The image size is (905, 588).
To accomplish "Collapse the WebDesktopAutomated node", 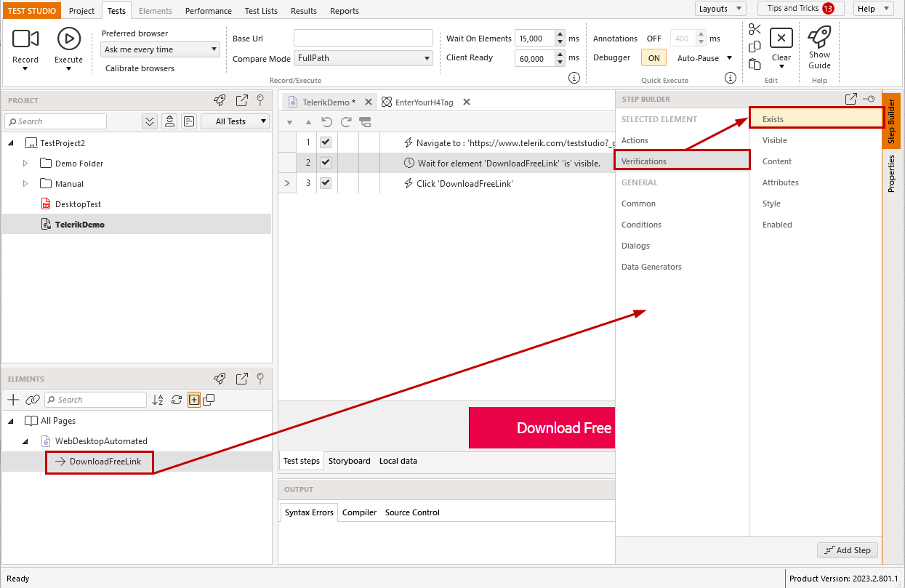I will click(x=25, y=441).
